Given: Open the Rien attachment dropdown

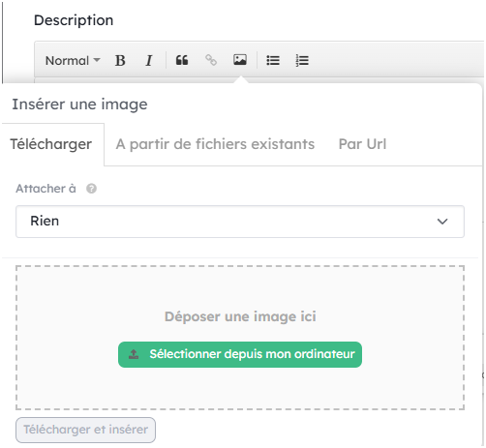Looking at the screenshot, I should pos(240,222).
